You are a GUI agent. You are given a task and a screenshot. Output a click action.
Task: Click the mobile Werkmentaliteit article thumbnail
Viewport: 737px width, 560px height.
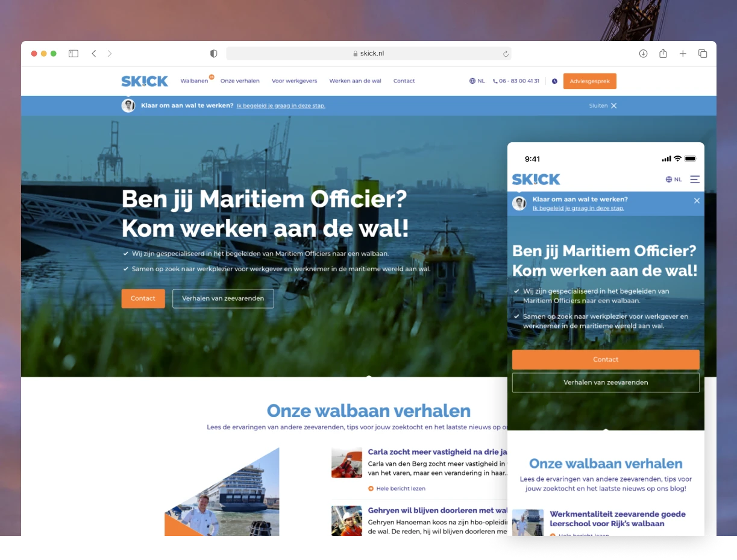point(528,523)
